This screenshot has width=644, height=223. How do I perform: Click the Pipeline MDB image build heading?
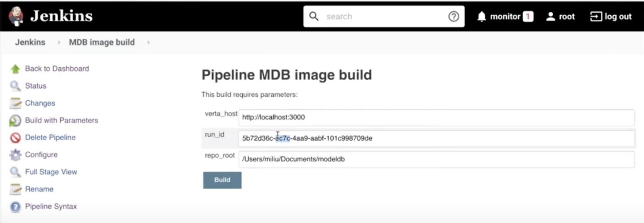[287, 75]
